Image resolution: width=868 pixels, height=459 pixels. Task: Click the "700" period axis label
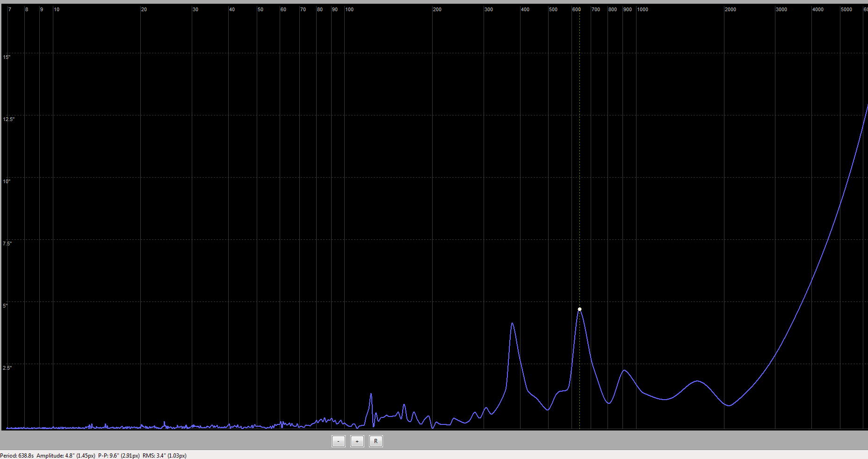pyautogui.click(x=596, y=9)
